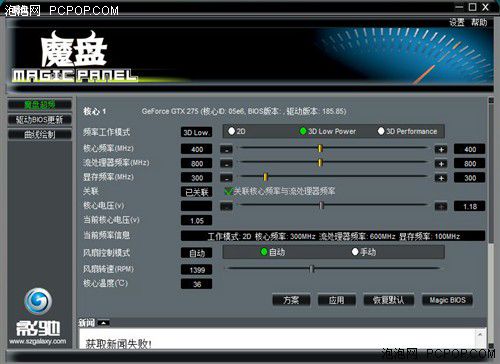Increase memory frequency with plus button
Image resolution: width=500 pixels, height=364 pixels.
[x=441, y=178]
